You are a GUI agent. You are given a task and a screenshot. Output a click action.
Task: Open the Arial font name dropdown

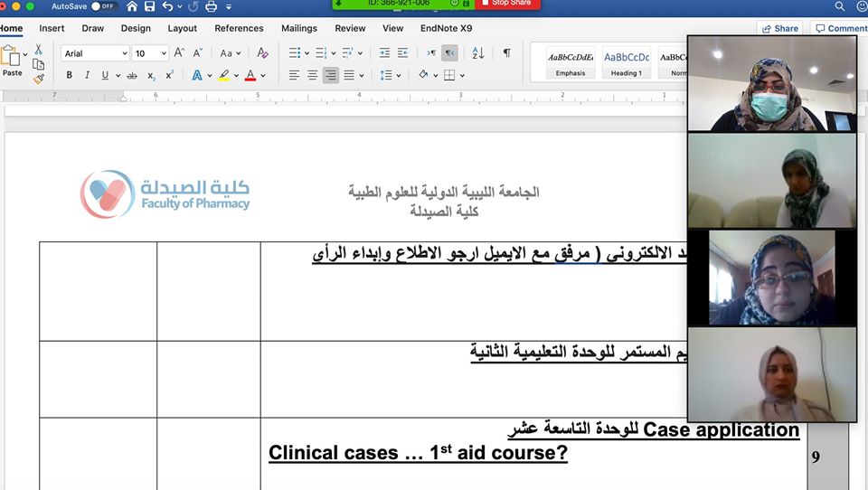[x=94, y=53]
